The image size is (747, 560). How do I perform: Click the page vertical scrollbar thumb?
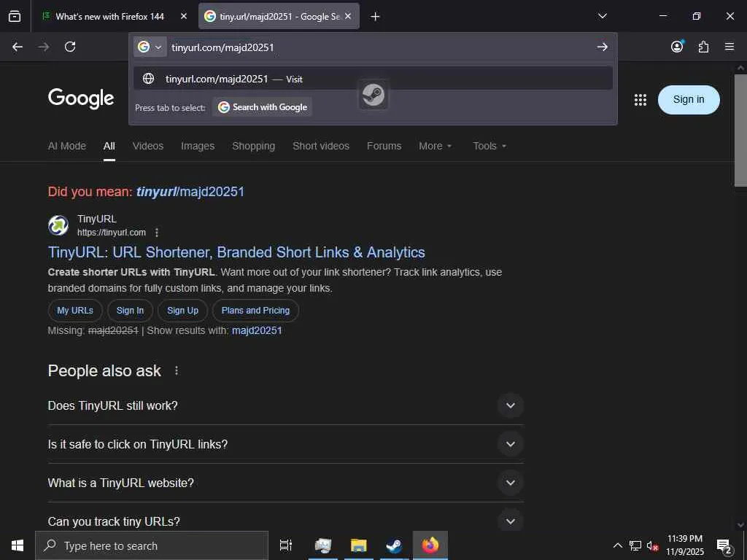(x=740, y=130)
